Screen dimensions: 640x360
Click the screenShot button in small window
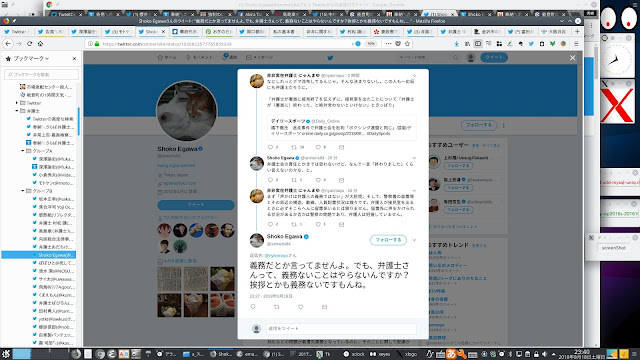tap(613, 248)
